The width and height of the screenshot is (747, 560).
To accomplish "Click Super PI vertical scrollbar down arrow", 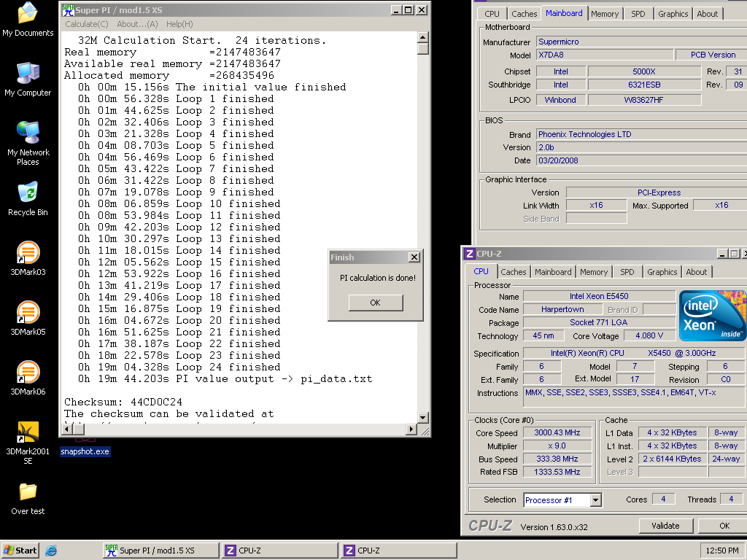I will coord(422,418).
